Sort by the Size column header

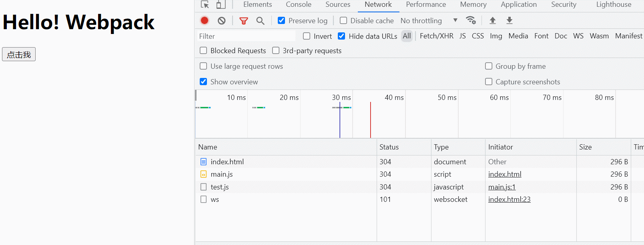click(x=604, y=147)
